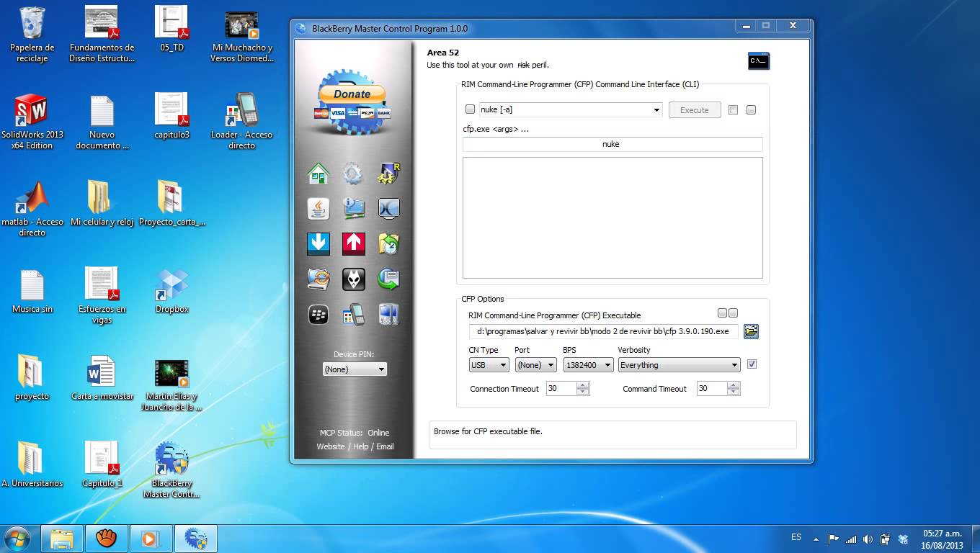The height and width of the screenshot is (553, 980).
Task: Select the Loader - Acceso directo desktop icon
Action: click(242, 121)
